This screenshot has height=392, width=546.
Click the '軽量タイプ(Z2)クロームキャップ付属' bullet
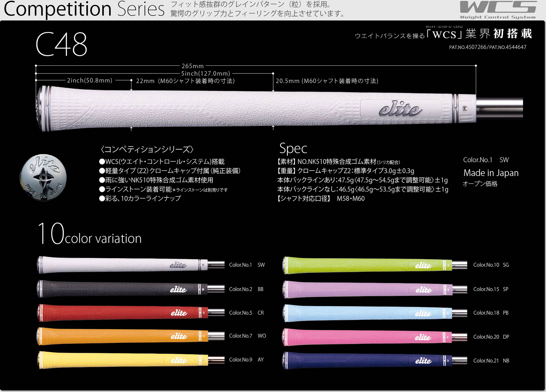(170, 171)
